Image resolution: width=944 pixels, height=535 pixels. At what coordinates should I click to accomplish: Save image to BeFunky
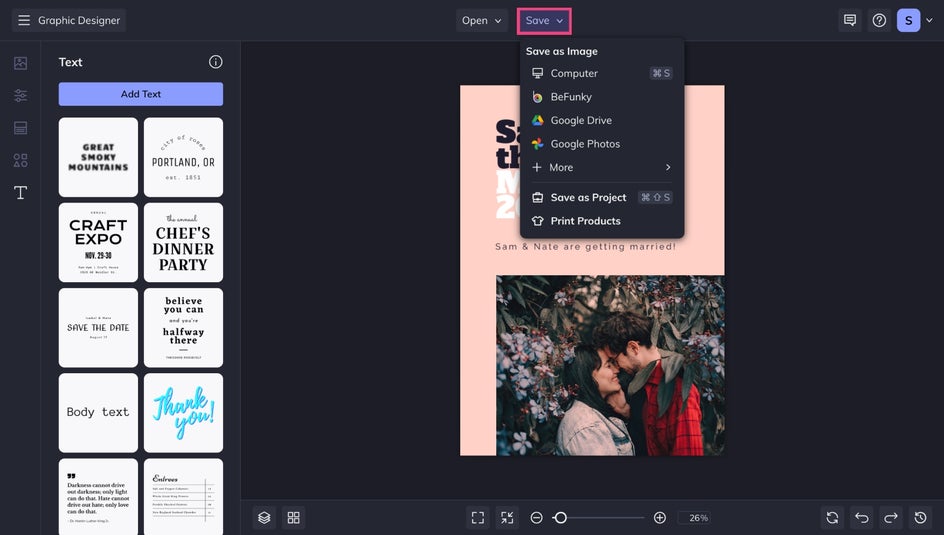pyautogui.click(x=602, y=97)
